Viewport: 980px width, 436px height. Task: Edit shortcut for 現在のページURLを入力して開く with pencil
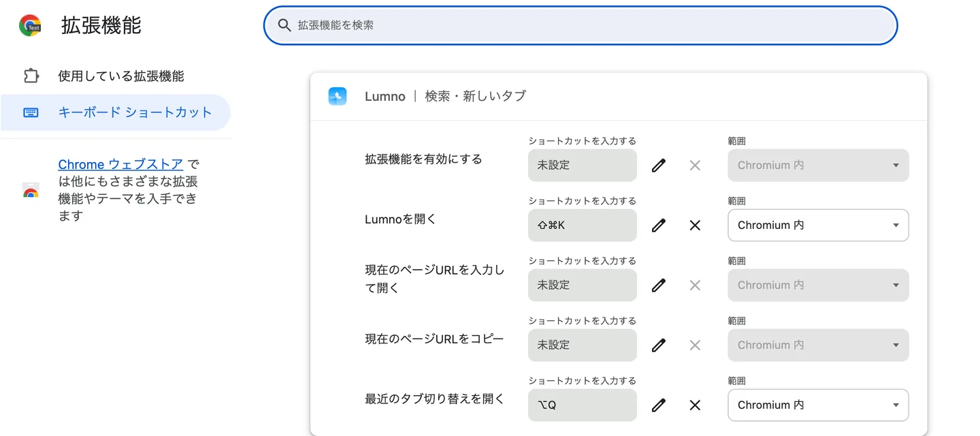658,285
